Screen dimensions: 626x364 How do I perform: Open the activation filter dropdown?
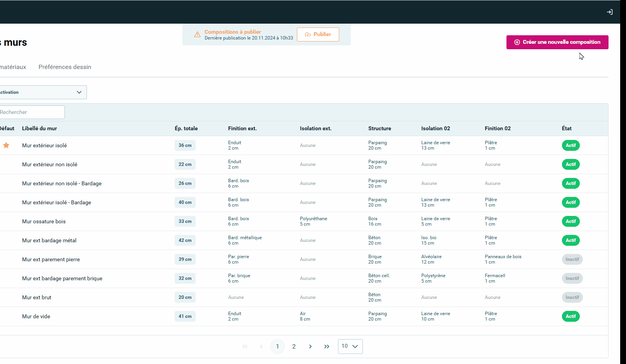(42, 92)
